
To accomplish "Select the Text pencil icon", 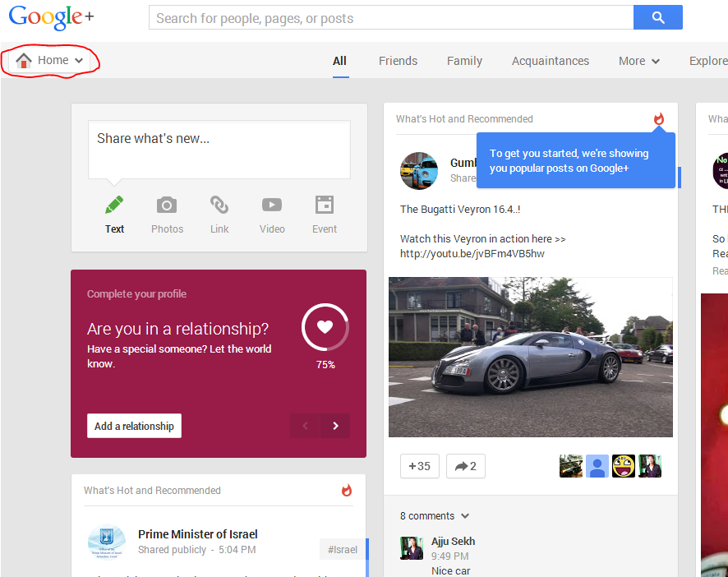I will [114, 205].
